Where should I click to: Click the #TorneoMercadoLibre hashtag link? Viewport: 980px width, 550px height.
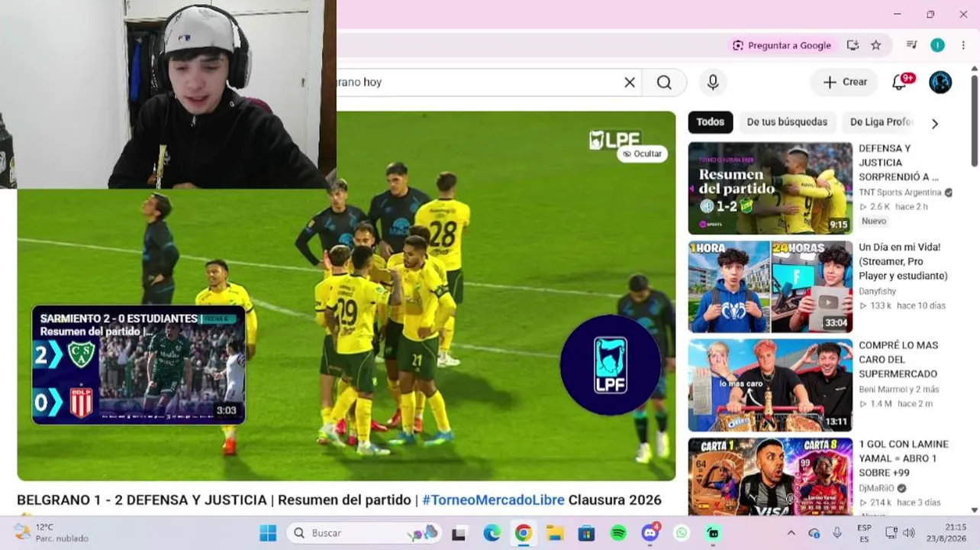(x=493, y=500)
